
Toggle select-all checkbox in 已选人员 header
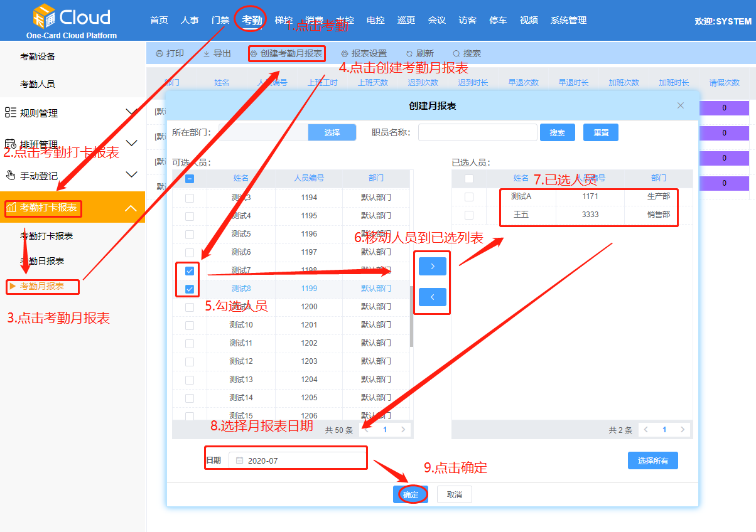click(x=469, y=179)
